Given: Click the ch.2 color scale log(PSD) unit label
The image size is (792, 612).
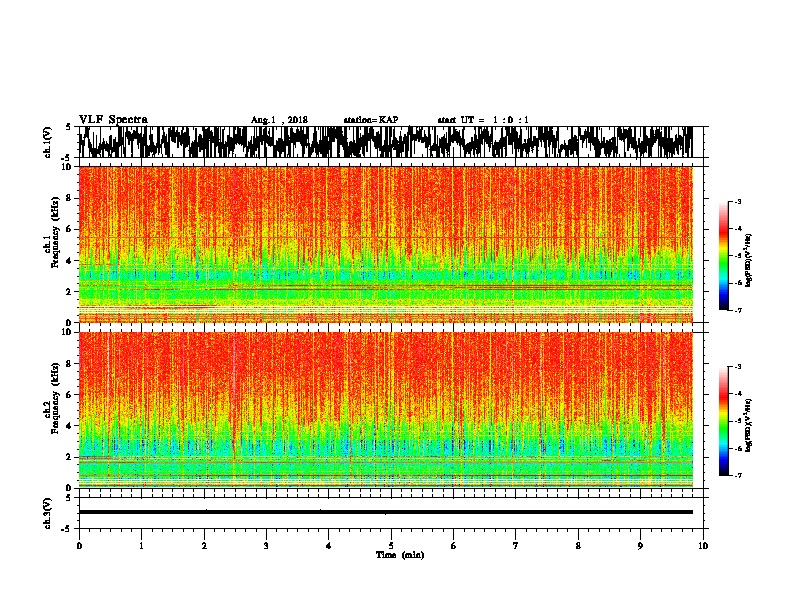Looking at the screenshot, I should (749, 425).
